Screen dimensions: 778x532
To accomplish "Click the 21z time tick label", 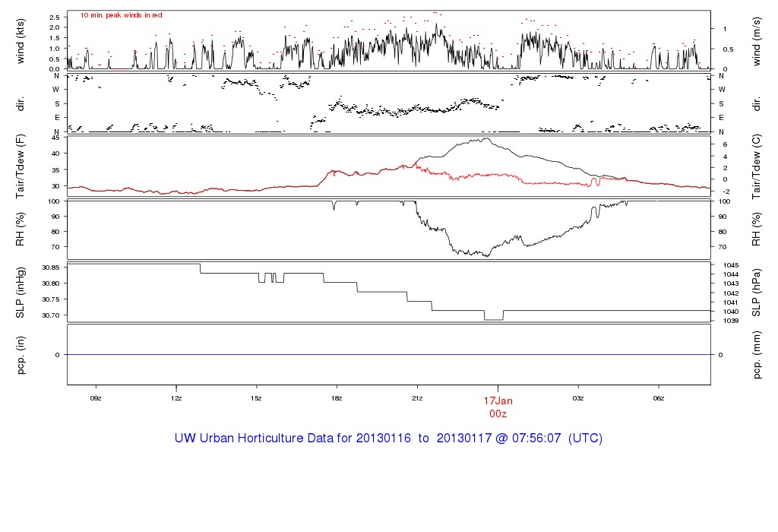I will pyautogui.click(x=417, y=398).
